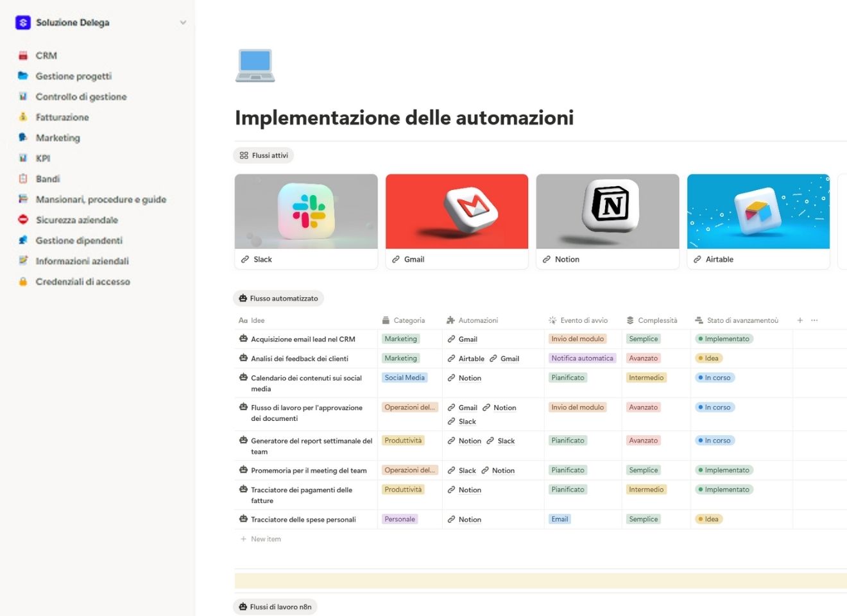Open the Airtable card thumbnail
The width and height of the screenshot is (847, 616).
pyautogui.click(x=758, y=212)
